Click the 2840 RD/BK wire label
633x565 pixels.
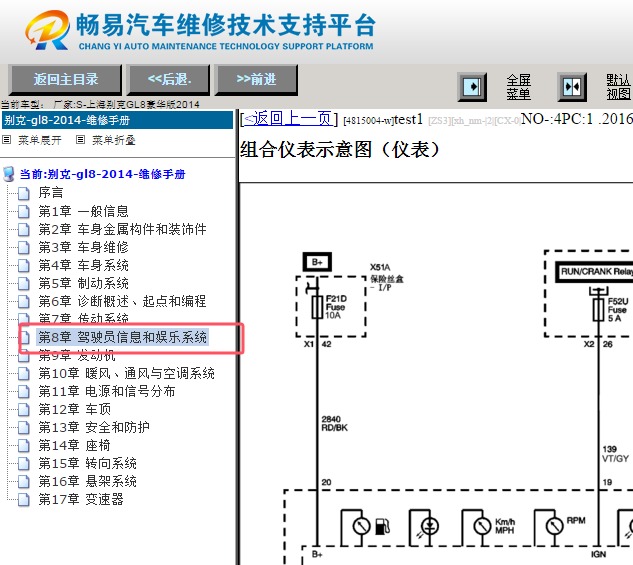pos(334,423)
